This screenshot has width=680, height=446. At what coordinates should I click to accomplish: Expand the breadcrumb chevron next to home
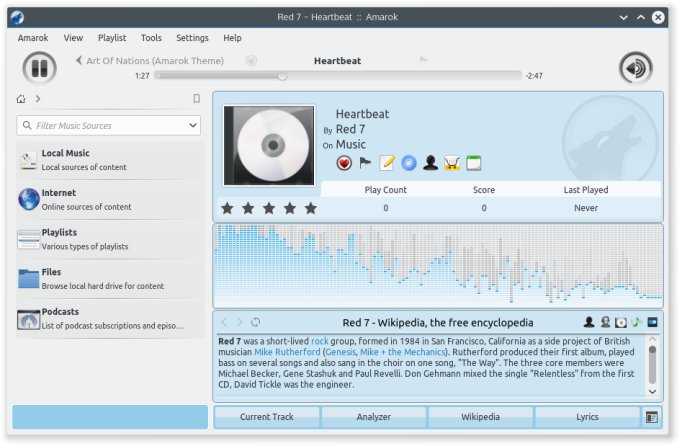[38, 99]
